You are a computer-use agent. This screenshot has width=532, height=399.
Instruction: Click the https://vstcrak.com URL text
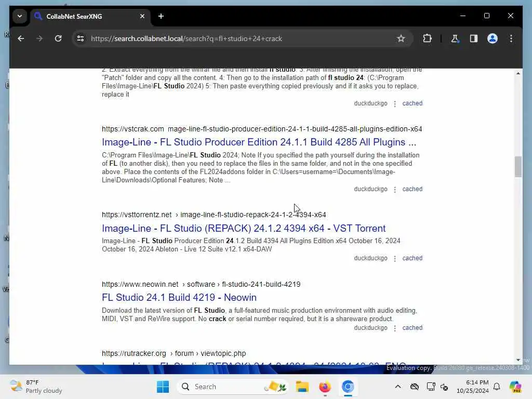click(x=132, y=129)
